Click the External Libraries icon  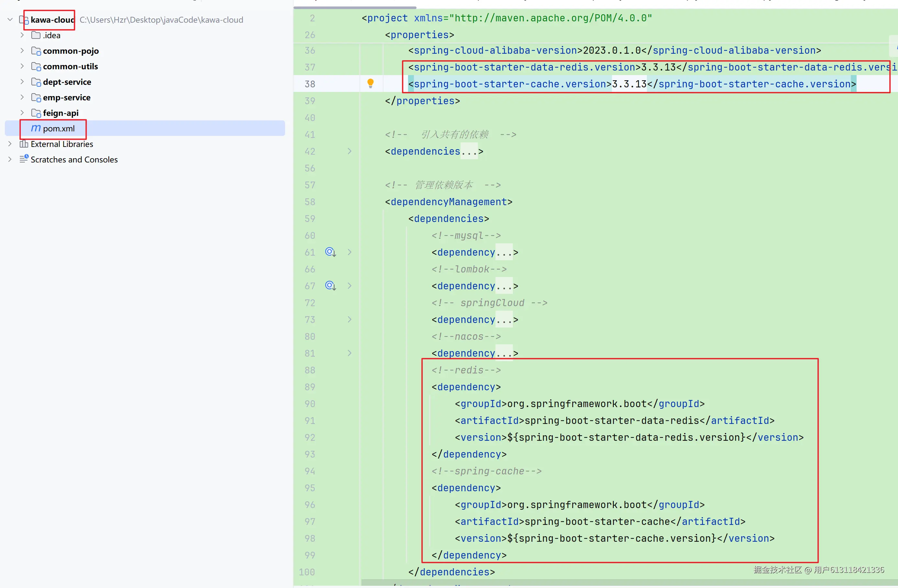24,144
